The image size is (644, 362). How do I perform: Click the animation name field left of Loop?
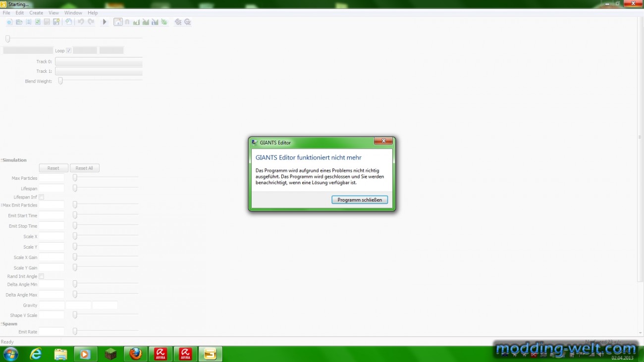pyautogui.click(x=28, y=51)
